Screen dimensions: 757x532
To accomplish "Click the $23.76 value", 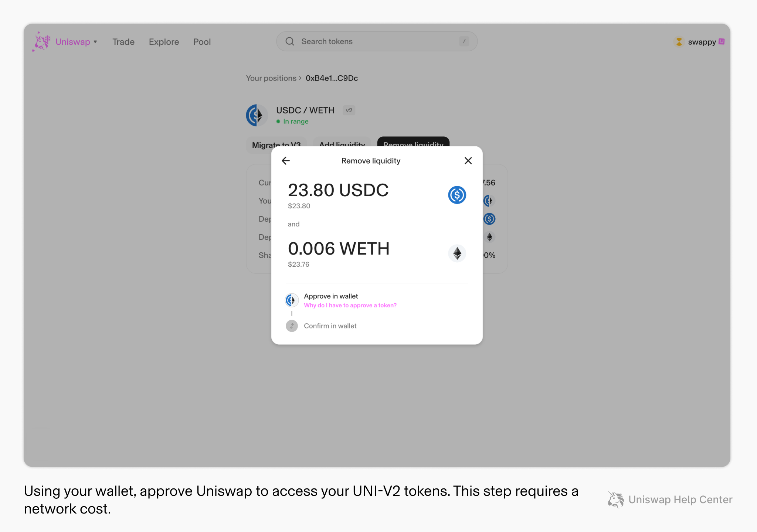I will click(299, 265).
